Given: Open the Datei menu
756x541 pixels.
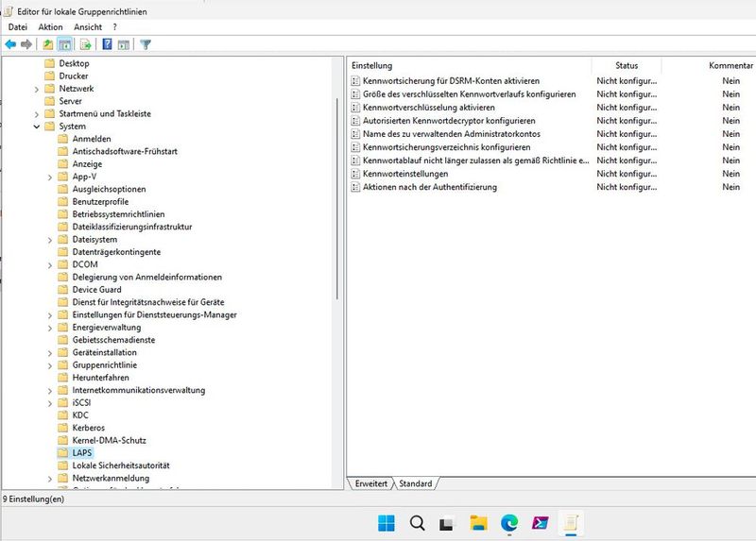Looking at the screenshot, I should [18, 27].
